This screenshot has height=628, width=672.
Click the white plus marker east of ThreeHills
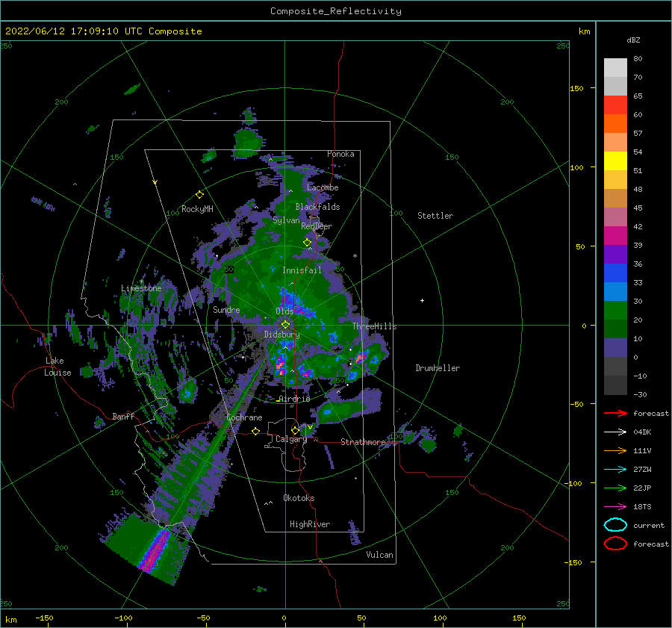tap(422, 300)
